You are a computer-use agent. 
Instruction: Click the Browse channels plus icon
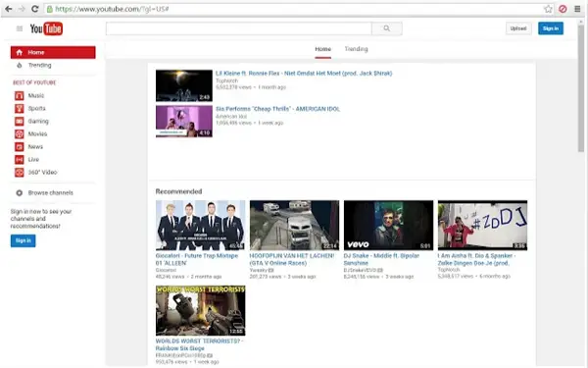20,193
